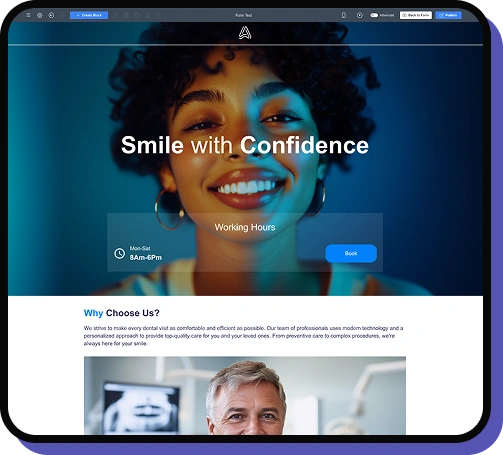This screenshot has height=455, width=503.
Task: Toggle the Advanced switch
Action: 374,15
